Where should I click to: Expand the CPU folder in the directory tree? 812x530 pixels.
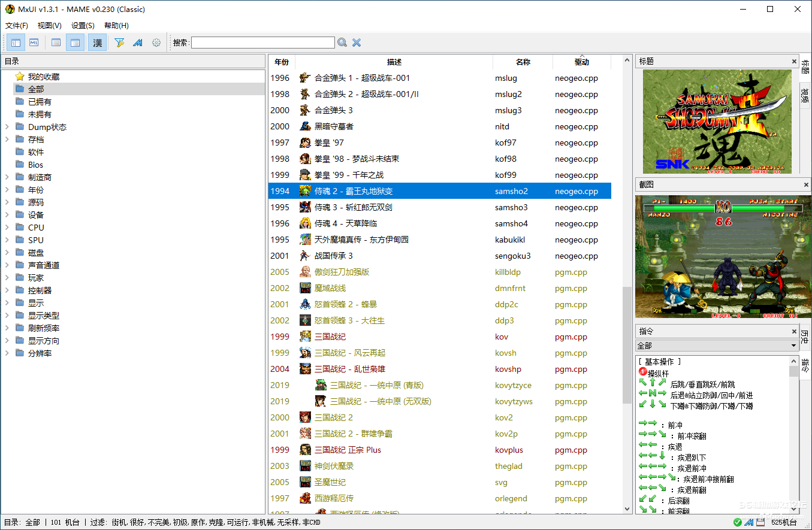6,227
